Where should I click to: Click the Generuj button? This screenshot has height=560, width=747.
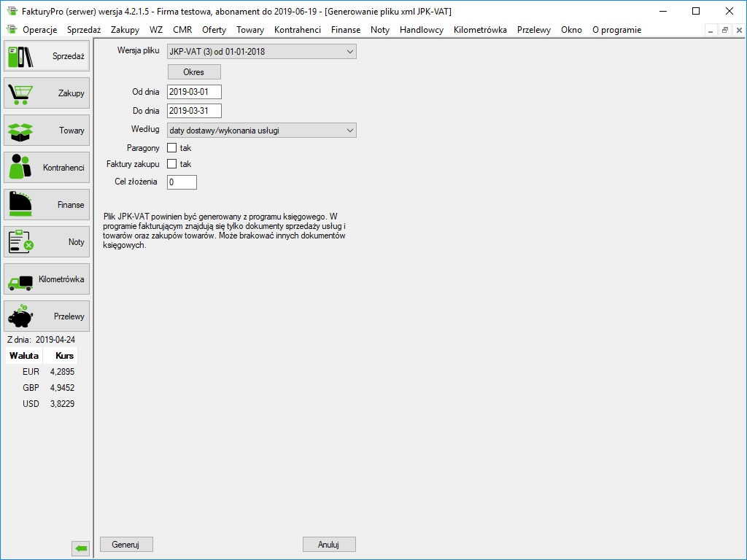[126, 545]
